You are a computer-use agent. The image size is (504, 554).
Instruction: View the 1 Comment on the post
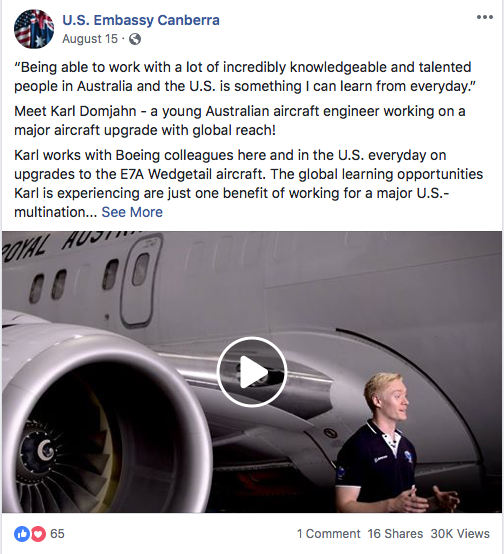click(328, 534)
